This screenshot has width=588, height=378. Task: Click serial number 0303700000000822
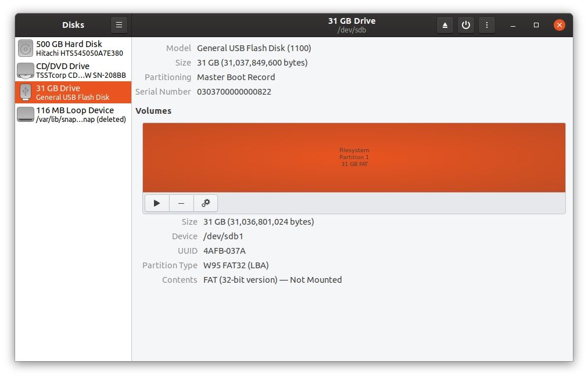[x=234, y=92]
